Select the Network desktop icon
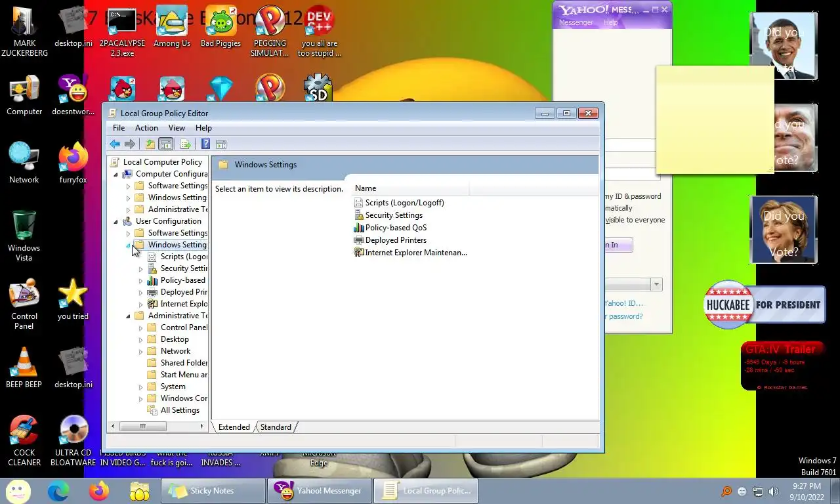Viewport: 840px width, 504px height. click(24, 163)
